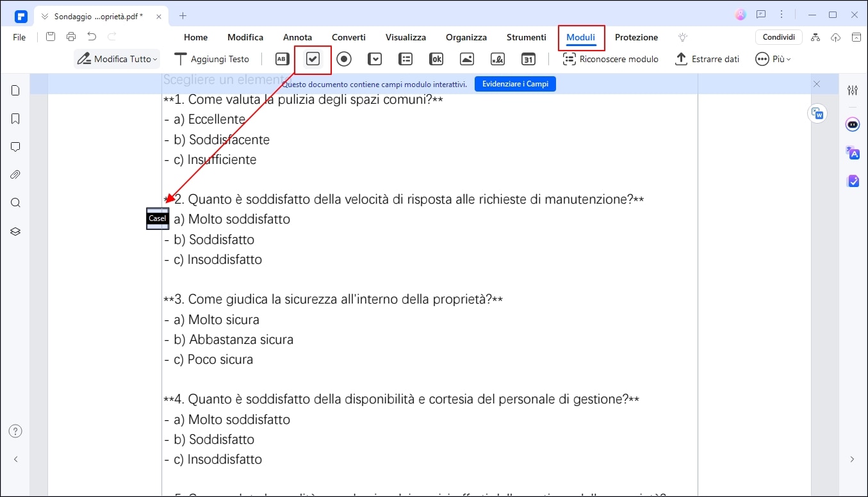
Task: Select the Image field form tool
Action: pos(467,59)
